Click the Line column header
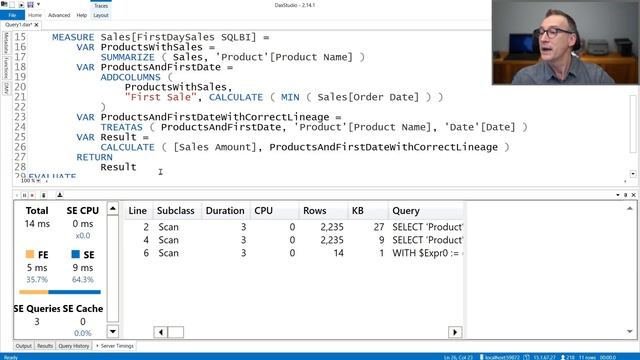This screenshot has width=640, height=360. (138, 211)
